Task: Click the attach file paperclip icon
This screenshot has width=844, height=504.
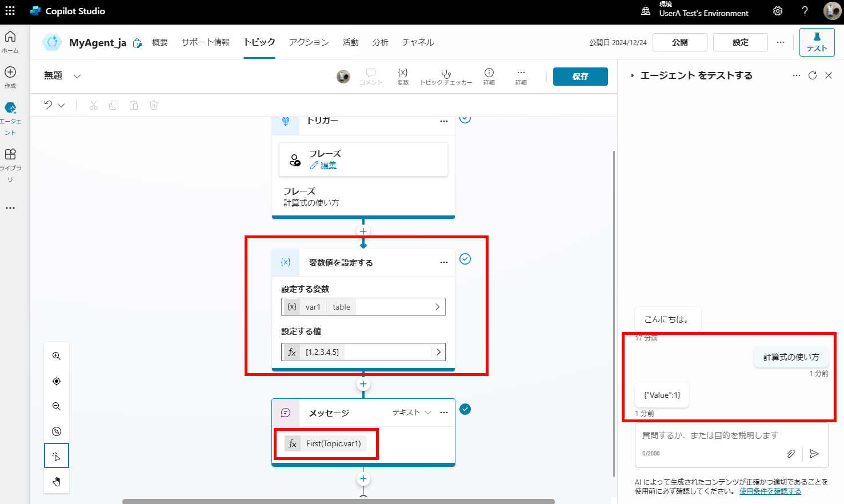Action: (791, 454)
